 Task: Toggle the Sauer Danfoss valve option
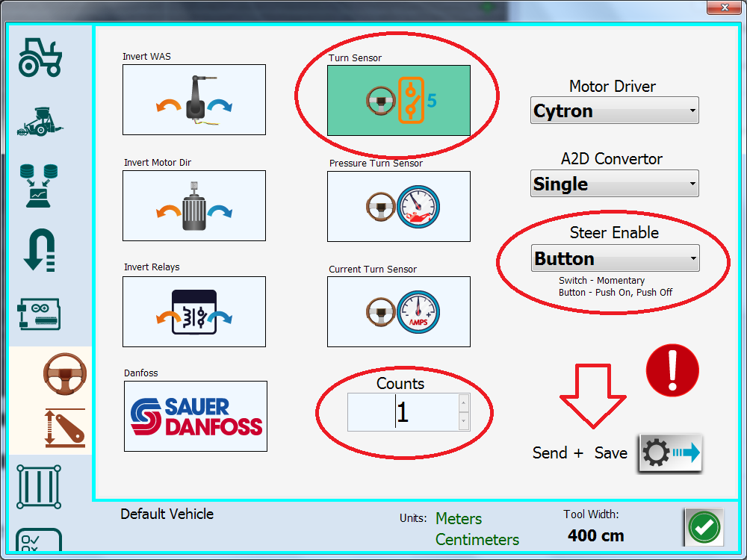196,416
